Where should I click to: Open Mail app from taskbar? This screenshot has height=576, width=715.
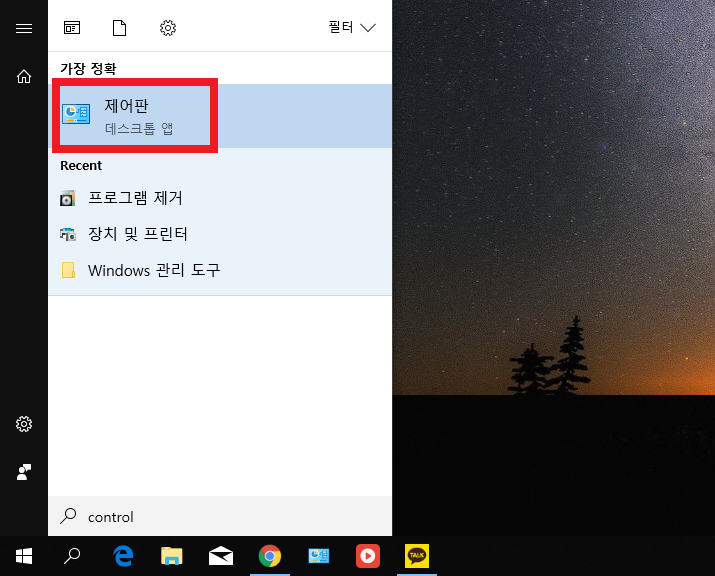[221, 556]
